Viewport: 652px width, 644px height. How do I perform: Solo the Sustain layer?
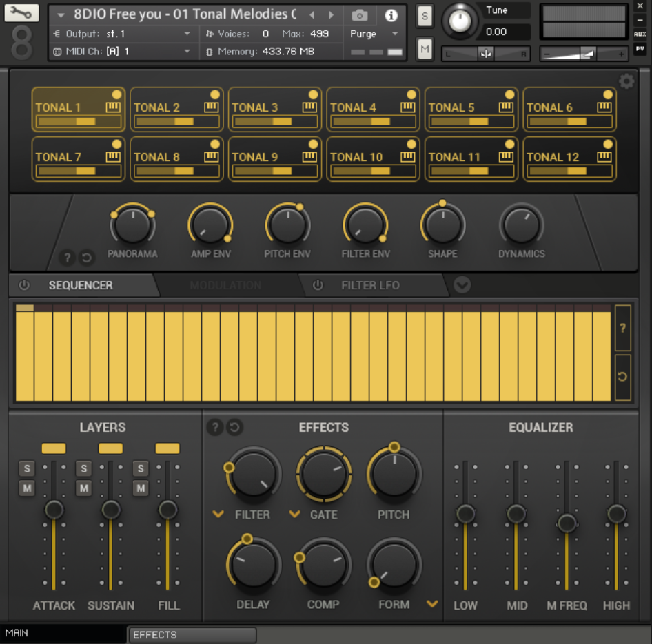pyautogui.click(x=83, y=468)
